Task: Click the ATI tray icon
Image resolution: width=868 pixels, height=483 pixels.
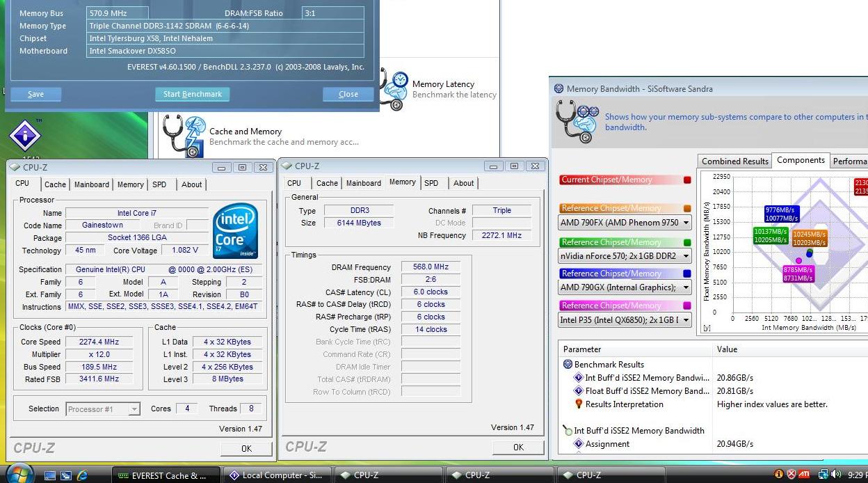Action: [x=805, y=475]
